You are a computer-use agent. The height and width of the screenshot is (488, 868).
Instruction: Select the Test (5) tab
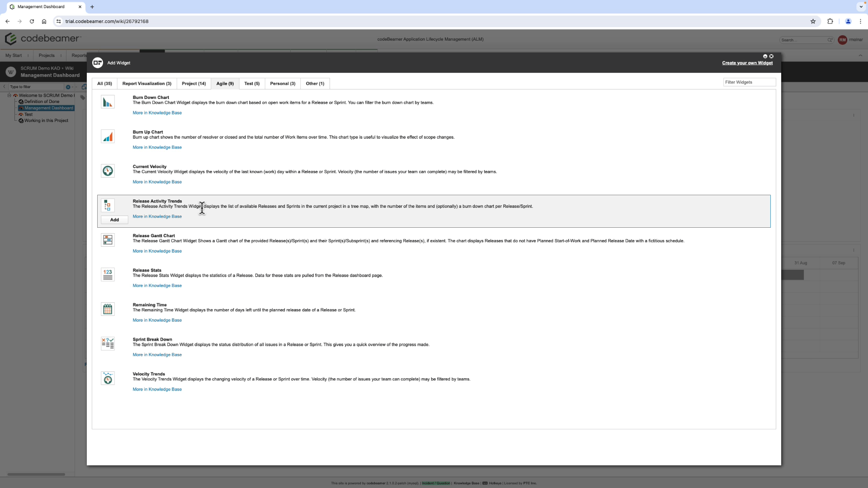pos(252,84)
